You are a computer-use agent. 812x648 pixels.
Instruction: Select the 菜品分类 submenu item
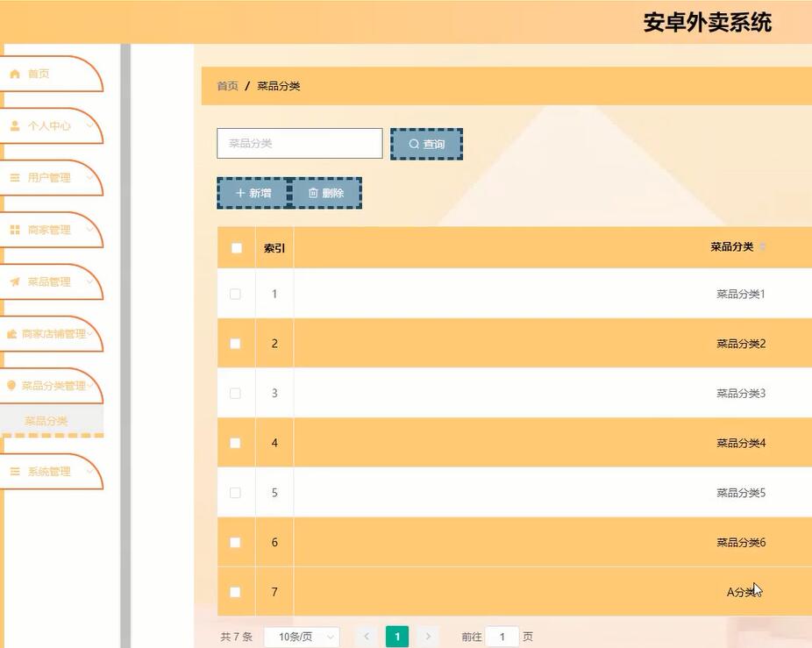(x=46, y=420)
